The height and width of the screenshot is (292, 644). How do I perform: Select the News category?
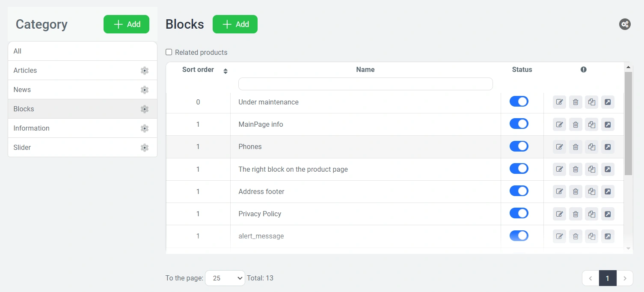click(22, 89)
